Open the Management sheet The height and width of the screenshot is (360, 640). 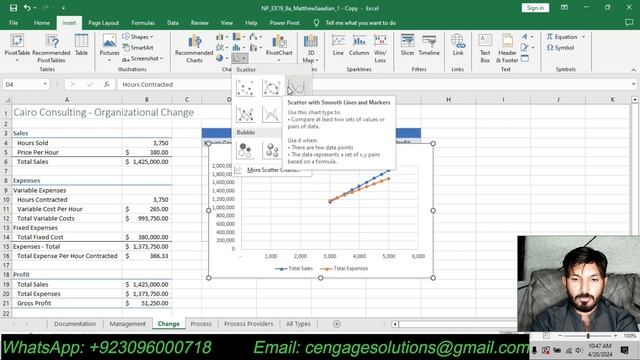[127, 324]
